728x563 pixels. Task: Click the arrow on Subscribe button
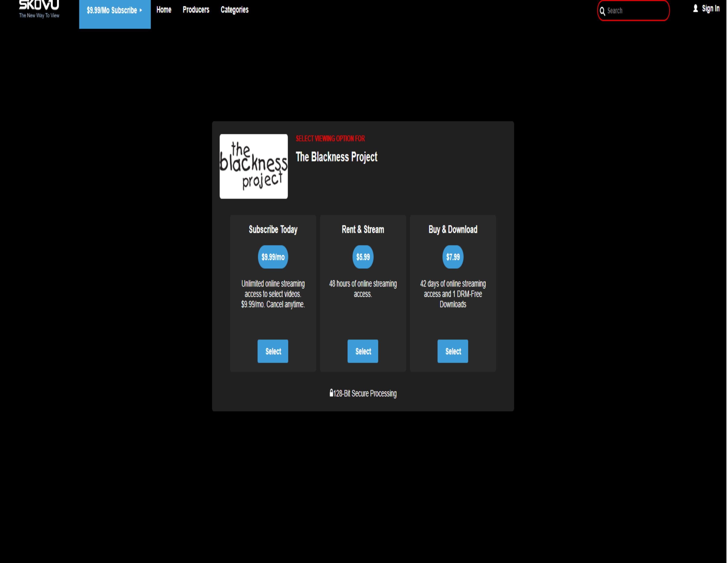click(141, 10)
